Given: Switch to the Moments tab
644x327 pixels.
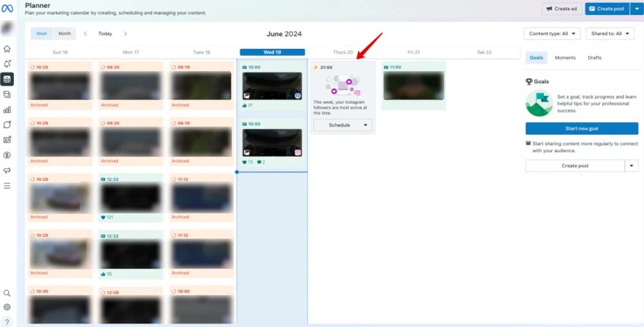Looking at the screenshot, I should point(565,58).
